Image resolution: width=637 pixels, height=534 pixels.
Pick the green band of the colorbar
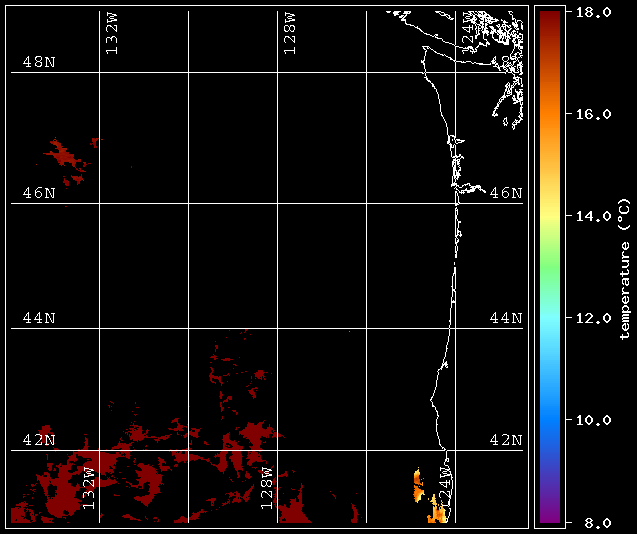point(549,268)
